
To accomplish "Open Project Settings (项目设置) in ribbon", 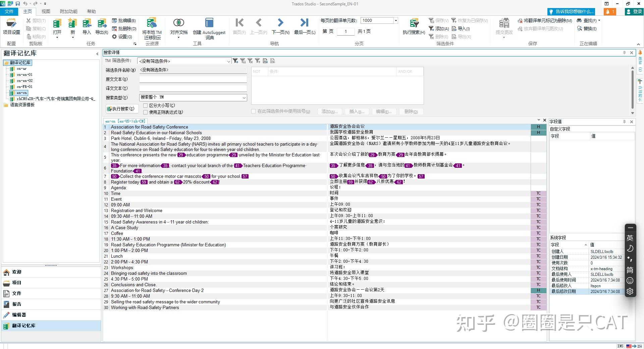I will (x=11, y=26).
